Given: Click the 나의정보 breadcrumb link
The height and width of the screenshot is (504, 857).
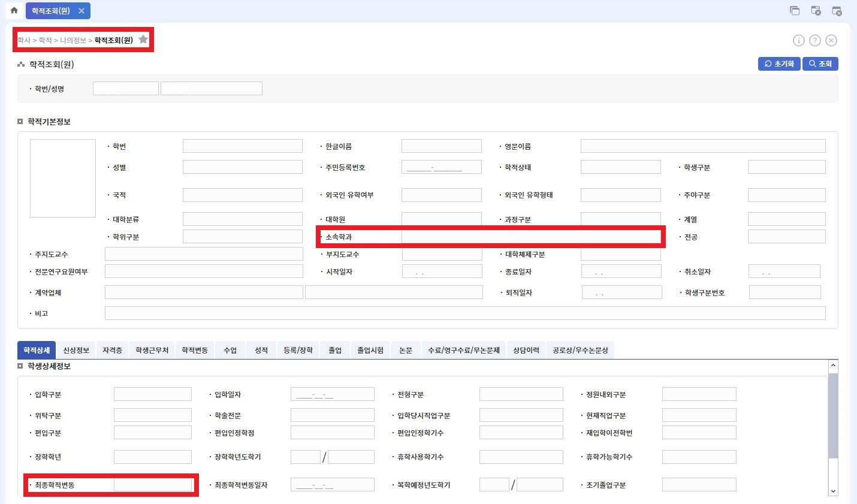Looking at the screenshot, I should [x=73, y=40].
